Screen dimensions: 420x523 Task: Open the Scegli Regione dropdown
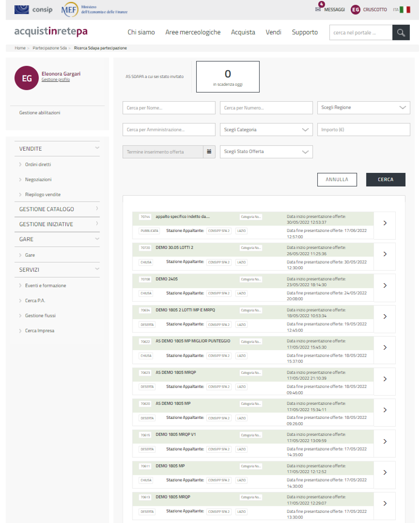click(363, 107)
